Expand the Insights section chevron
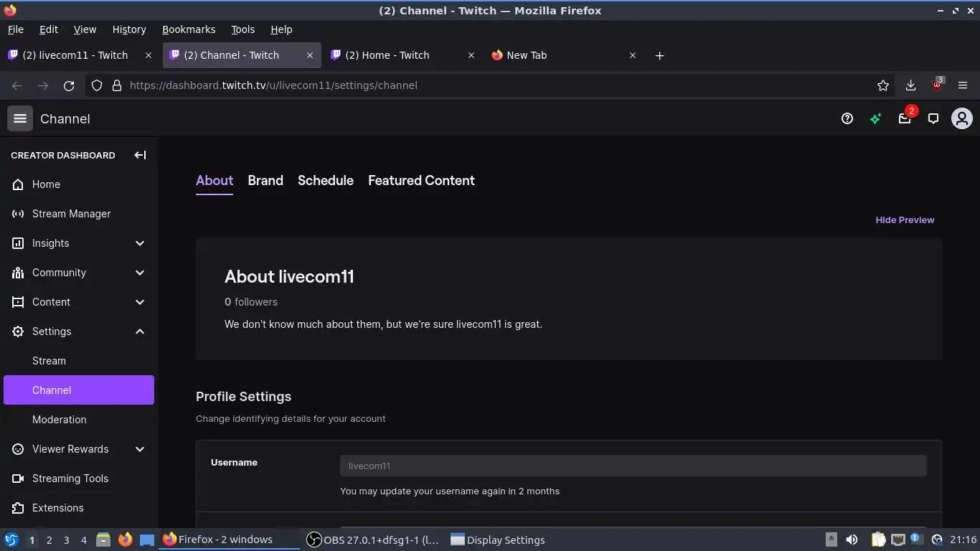 click(140, 243)
